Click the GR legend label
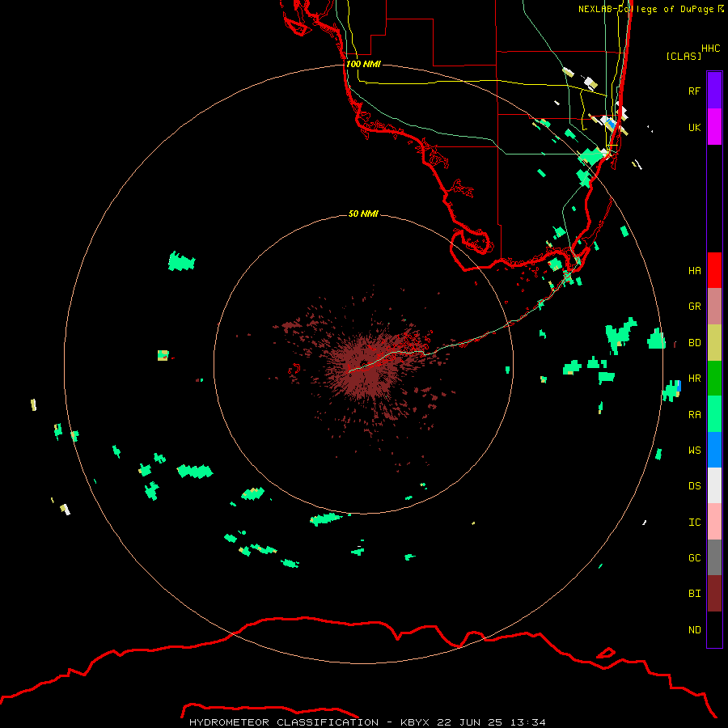This screenshot has height=728, width=728. click(695, 307)
